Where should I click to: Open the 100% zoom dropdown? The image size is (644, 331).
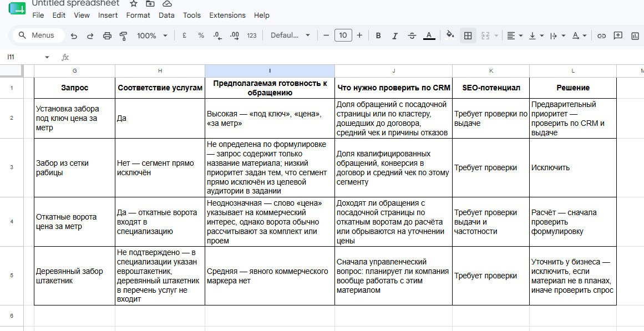pyautogui.click(x=152, y=35)
